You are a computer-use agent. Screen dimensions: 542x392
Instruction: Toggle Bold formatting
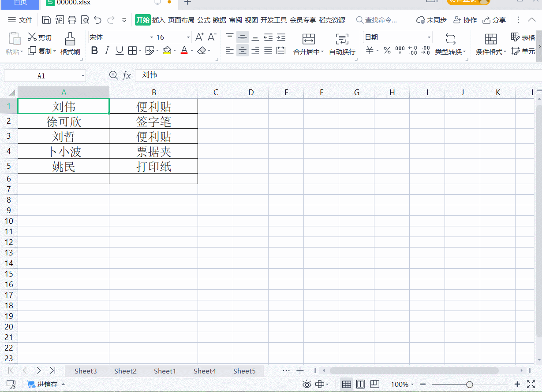click(x=94, y=51)
